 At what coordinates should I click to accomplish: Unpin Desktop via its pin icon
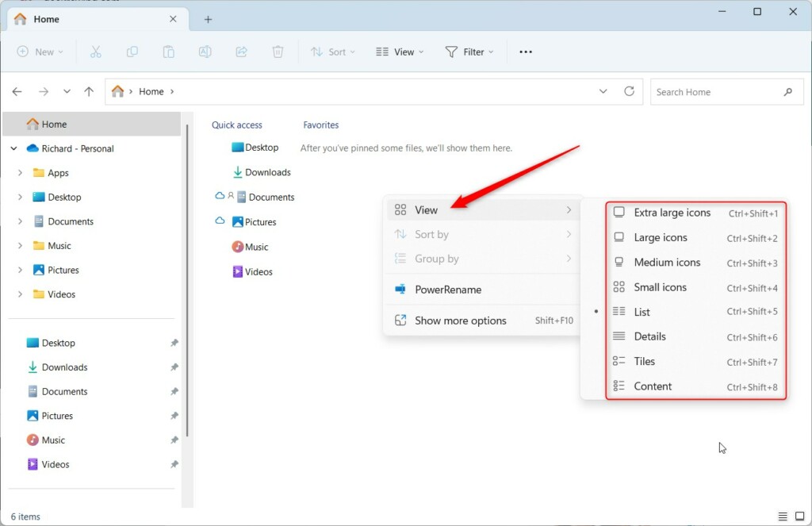tap(174, 343)
